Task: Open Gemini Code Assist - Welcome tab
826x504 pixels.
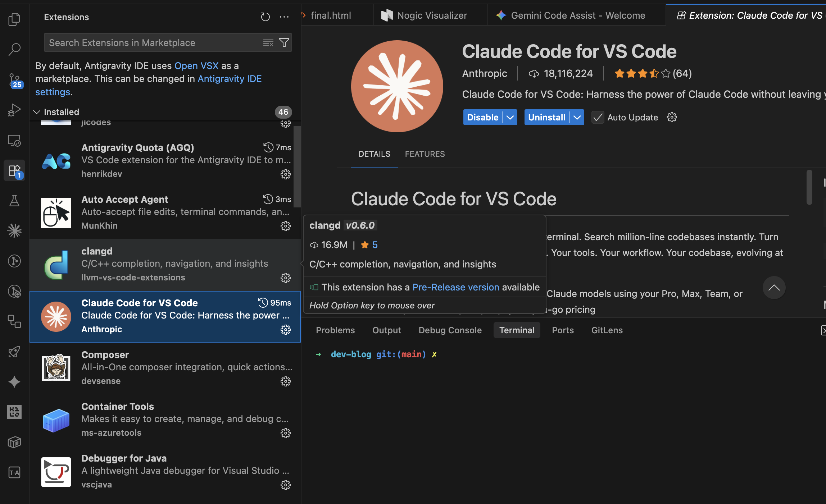Action: click(577, 15)
